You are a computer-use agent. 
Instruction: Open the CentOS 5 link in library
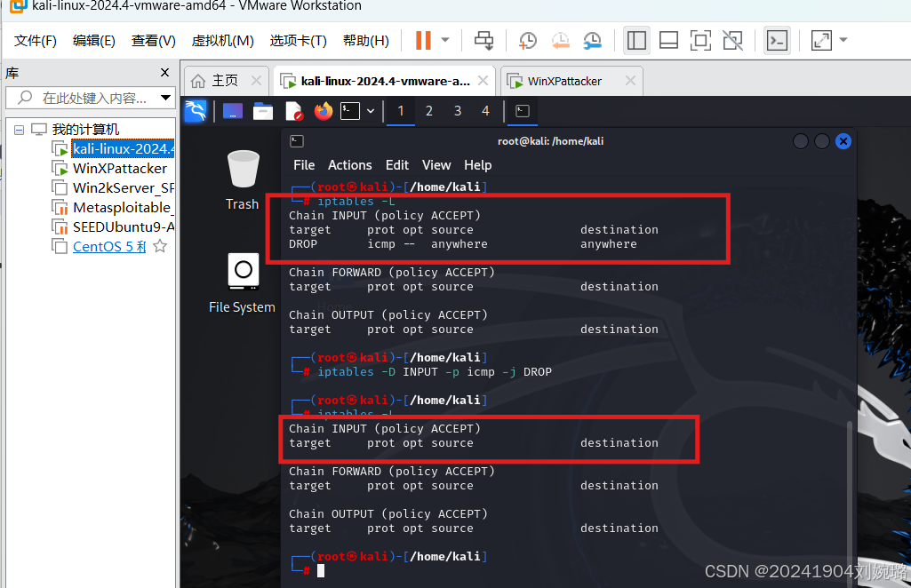point(109,246)
